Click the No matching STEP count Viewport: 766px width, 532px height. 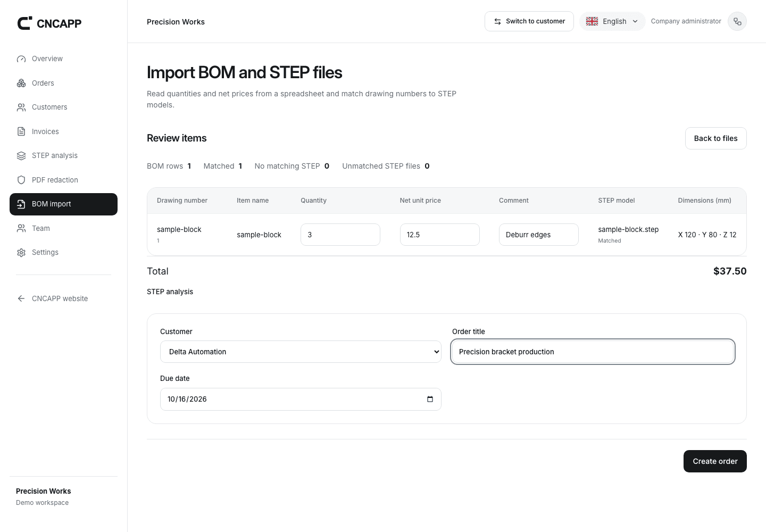point(292,166)
